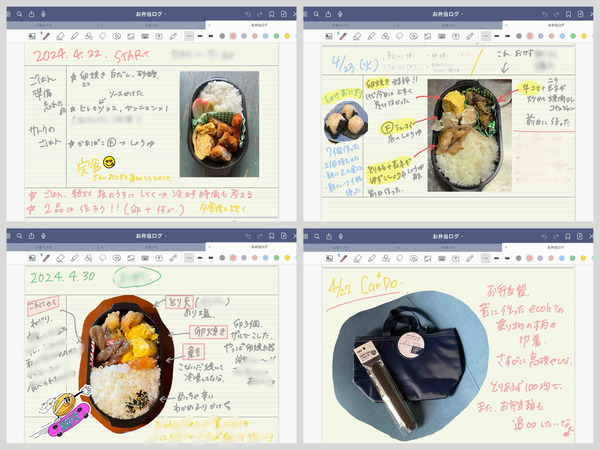Open the お弁当ログ title dropdown in the 4/27 CanDo note

pyautogui.click(x=448, y=236)
